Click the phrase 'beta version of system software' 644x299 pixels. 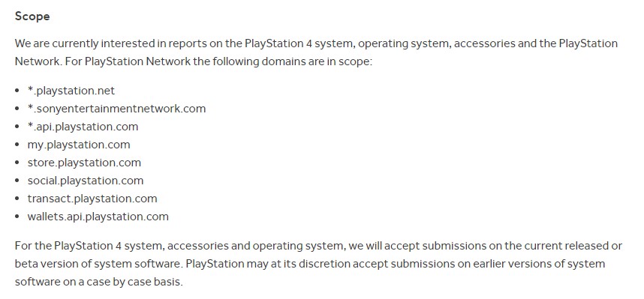(98, 264)
